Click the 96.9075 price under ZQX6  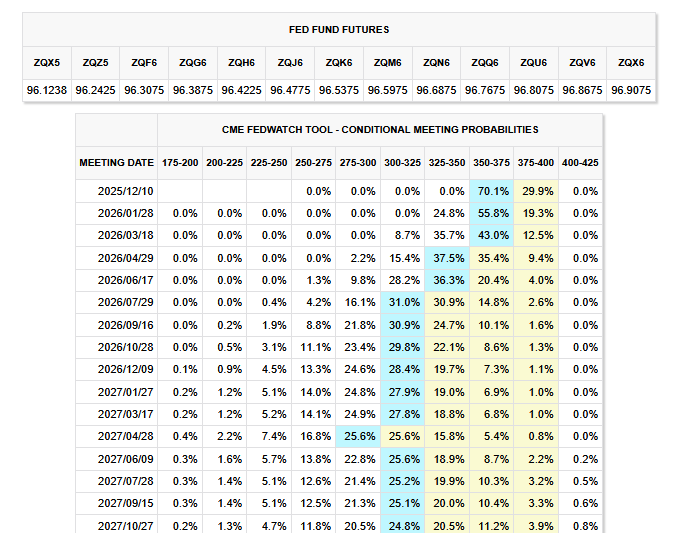[630, 90]
